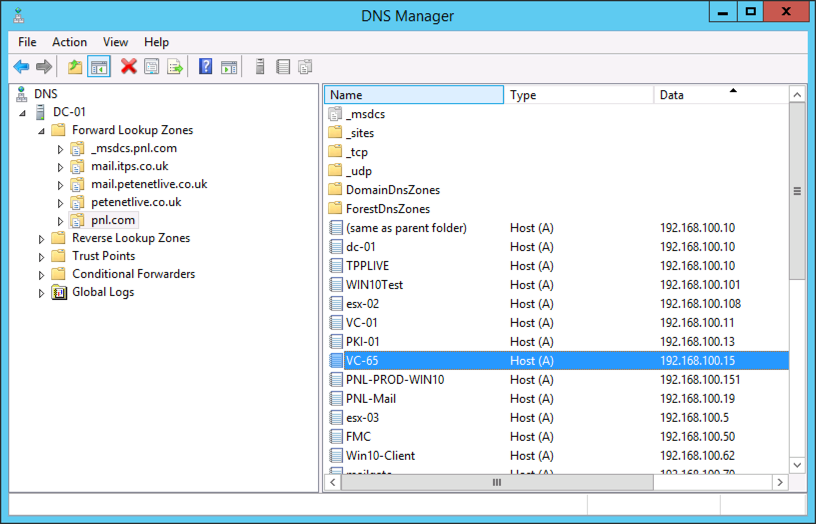Click the New Zone copies toolbar icon
The image size is (816, 524).
pyautogui.click(x=305, y=67)
